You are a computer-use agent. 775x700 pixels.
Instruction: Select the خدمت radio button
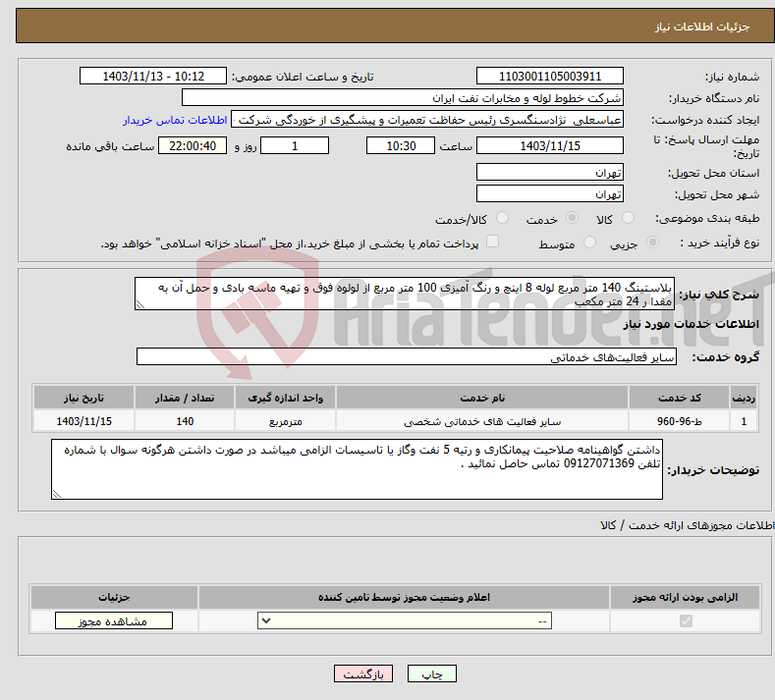point(572,218)
